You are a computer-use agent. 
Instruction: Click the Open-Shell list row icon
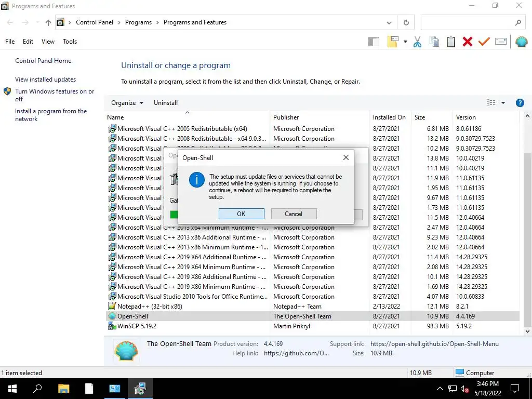click(112, 316)
